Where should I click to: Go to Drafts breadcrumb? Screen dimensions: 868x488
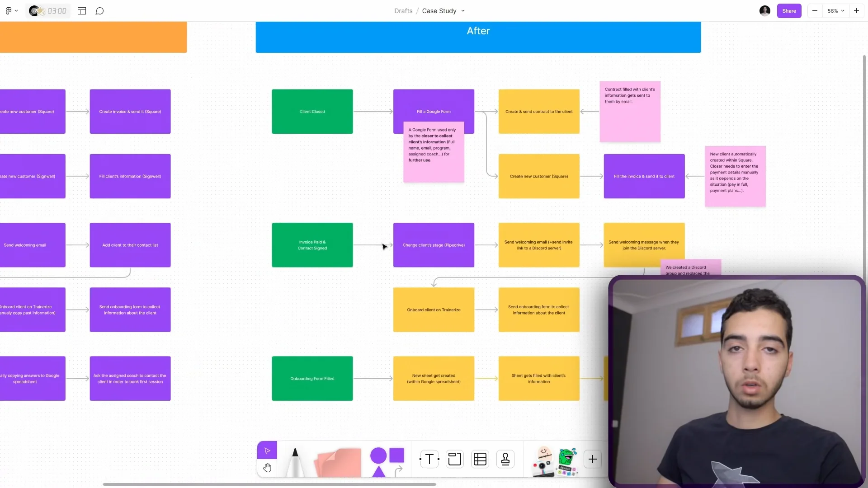pos(403,11)
